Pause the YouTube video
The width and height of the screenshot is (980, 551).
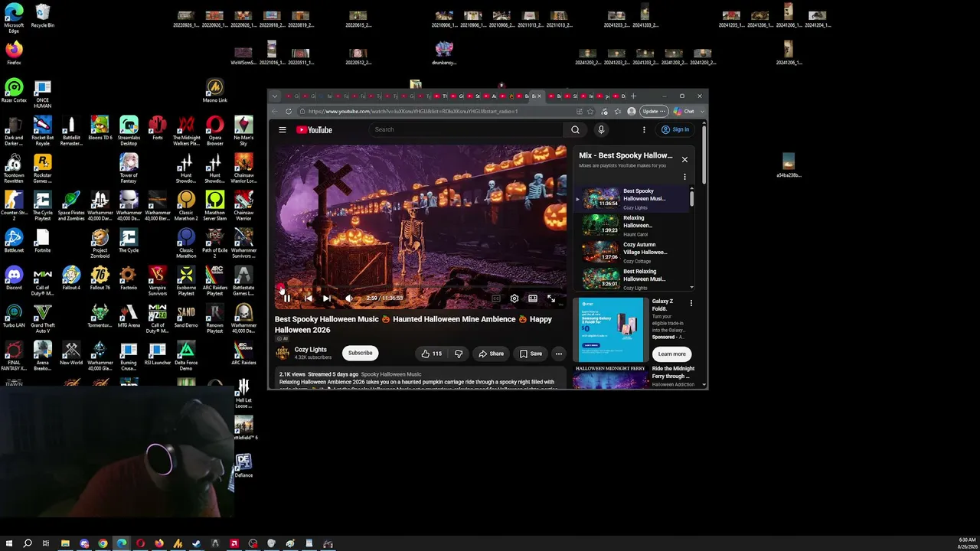tap(288, 298)
